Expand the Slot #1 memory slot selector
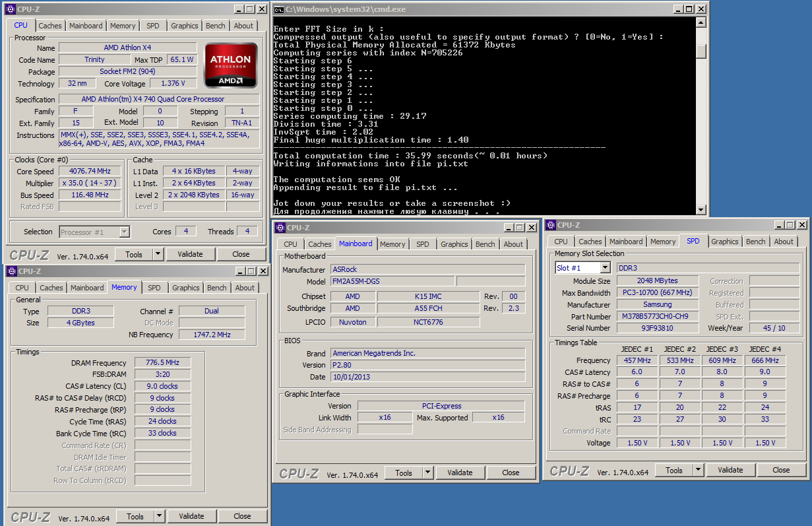This screenshot has width=812, height=526. click(x=605, y=267)
